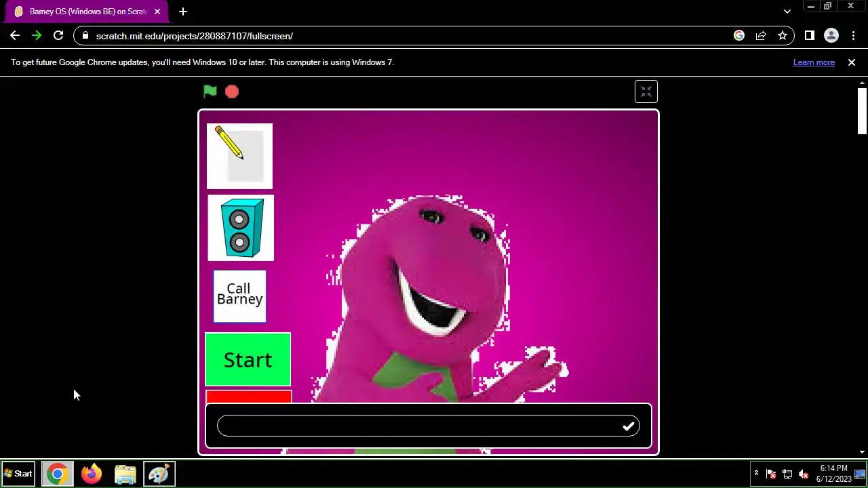Click scrollbar down arrow
The image size is (868, 488).
[x=862, y=452]
